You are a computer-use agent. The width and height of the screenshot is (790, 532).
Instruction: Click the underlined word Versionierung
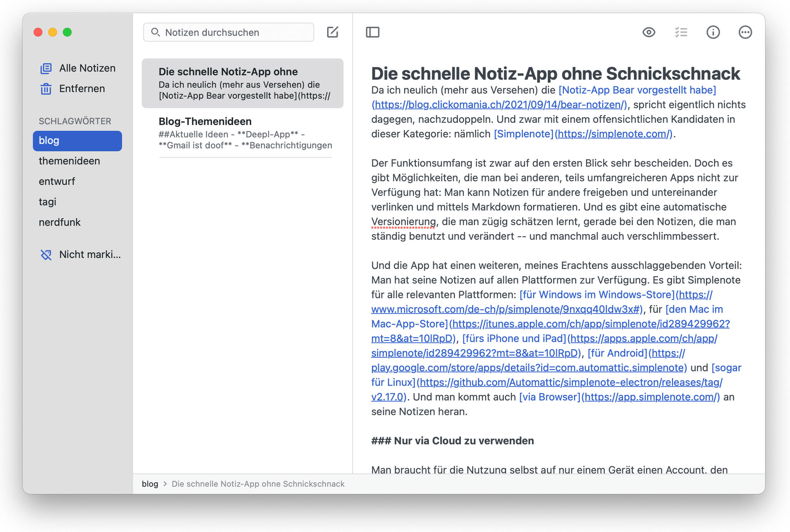pyautogui.click(x=403, y=221)
